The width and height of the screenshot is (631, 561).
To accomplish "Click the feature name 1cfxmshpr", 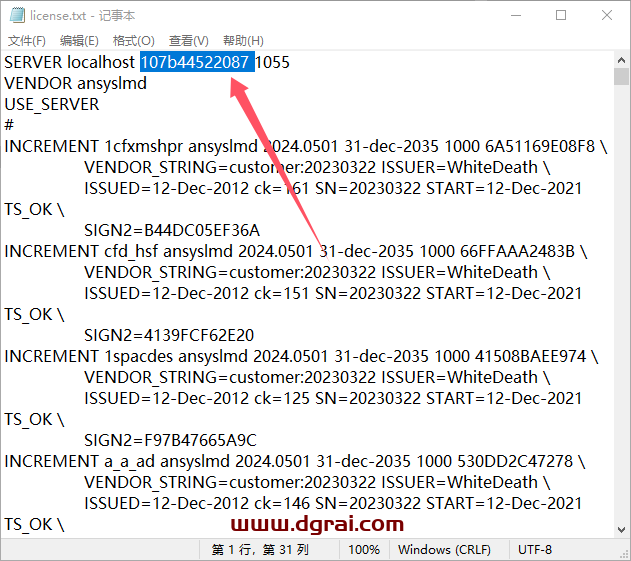I will tap(144, 147).
